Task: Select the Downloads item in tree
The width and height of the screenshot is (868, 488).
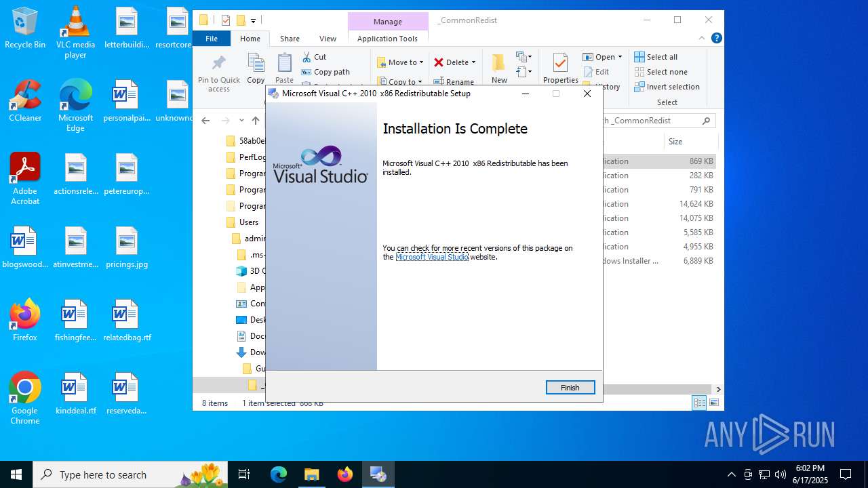Action: [250, 352]
